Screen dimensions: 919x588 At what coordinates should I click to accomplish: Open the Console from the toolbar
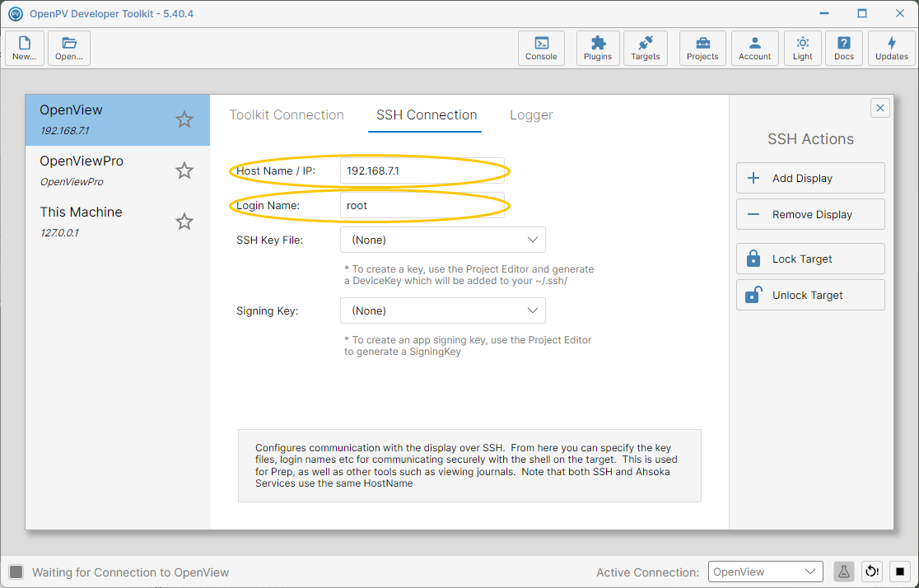pyautogui.click(x=541, y=48)
